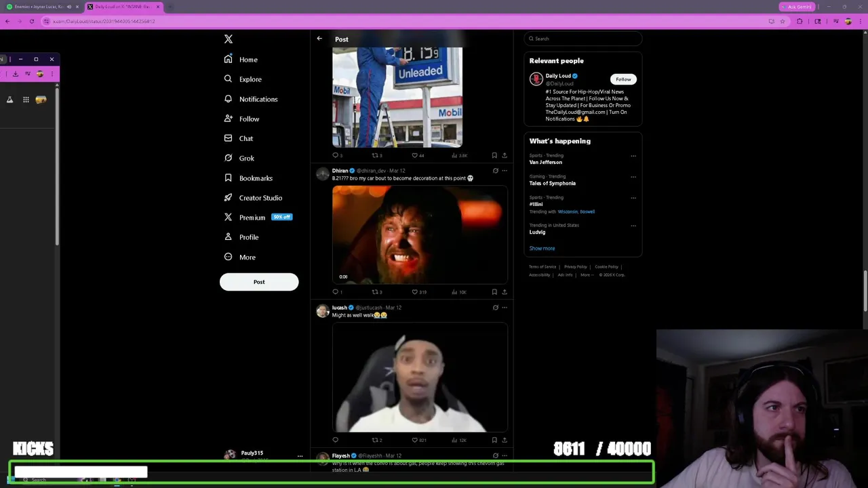Open more options for #Illini trend
The width and height of the screenshot is (868, 488).
coord(633,198)
